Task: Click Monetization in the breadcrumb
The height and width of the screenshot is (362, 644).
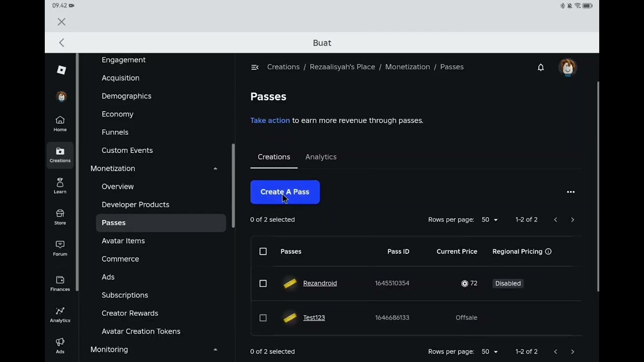Action: click(x=408, y=67)
